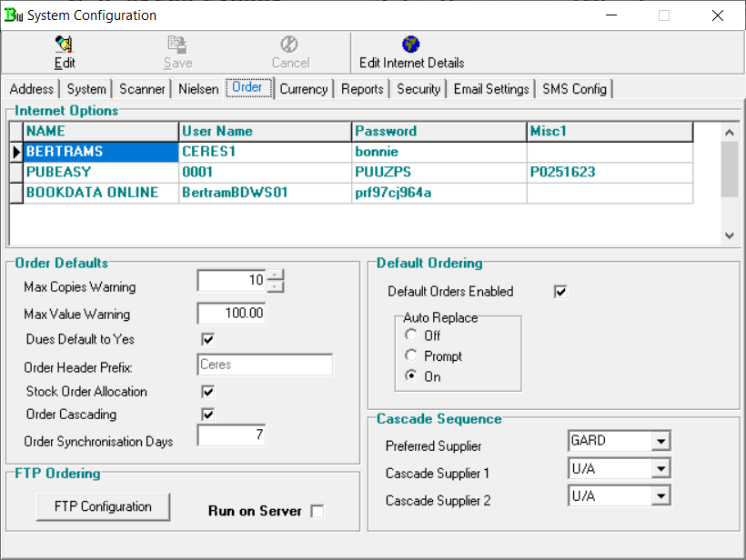Image resolution: width=746 pixels, height=560 pixels.
Task: Click the Password column header
Action: [x=439, y=131]
